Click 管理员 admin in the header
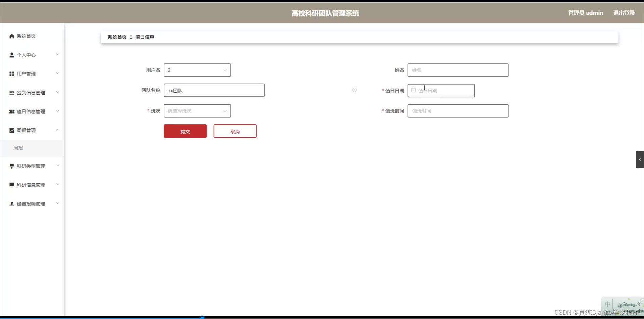 pyautogui.click(x=586, y=13)
